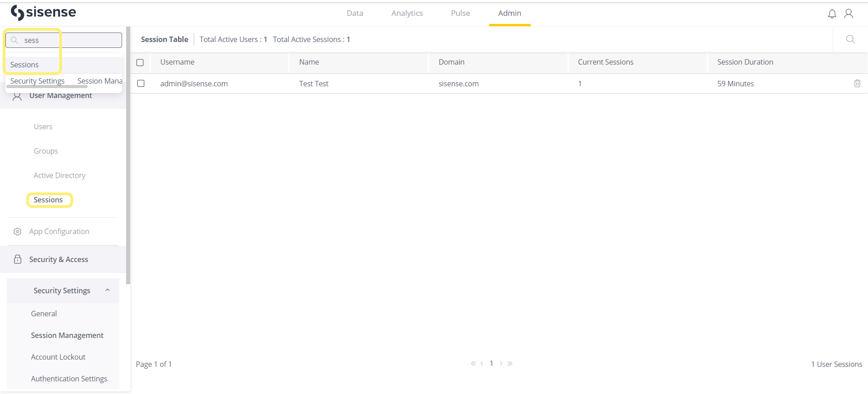Image resolution: width=868 pixels, height=394 pixels.
Task: Sort by the Username column header
Action: click(177, 62)
